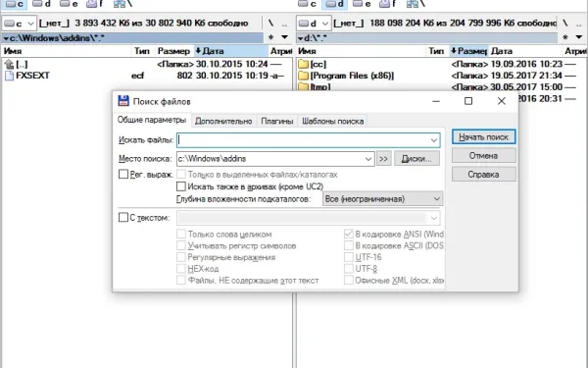Go to parent directory in left panel
Image resolution: width=588 pixels, height=368 pixels.
point(284,24)
